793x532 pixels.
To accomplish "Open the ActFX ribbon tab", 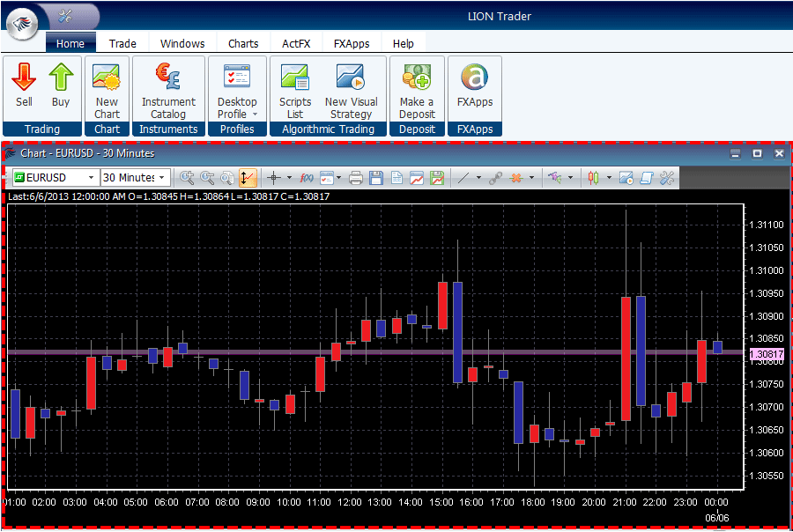I will 296,43.
